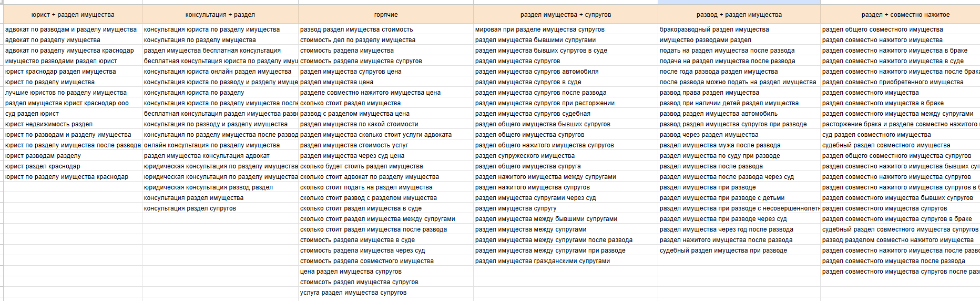Click cell "бракоразводный раздел имущества"
Viewport: 980px width, 301px height.
click(x=739, y=29)
